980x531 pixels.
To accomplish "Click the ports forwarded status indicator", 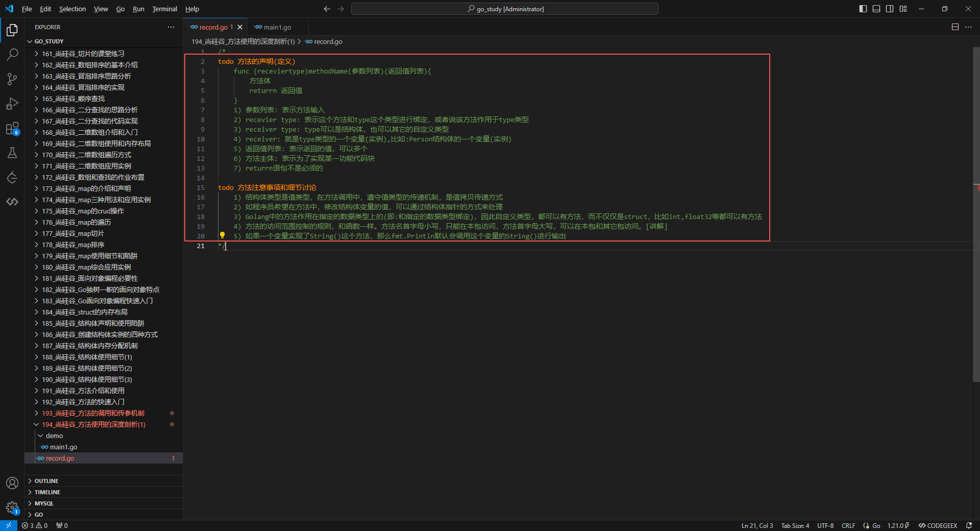I will click(62, 525).
